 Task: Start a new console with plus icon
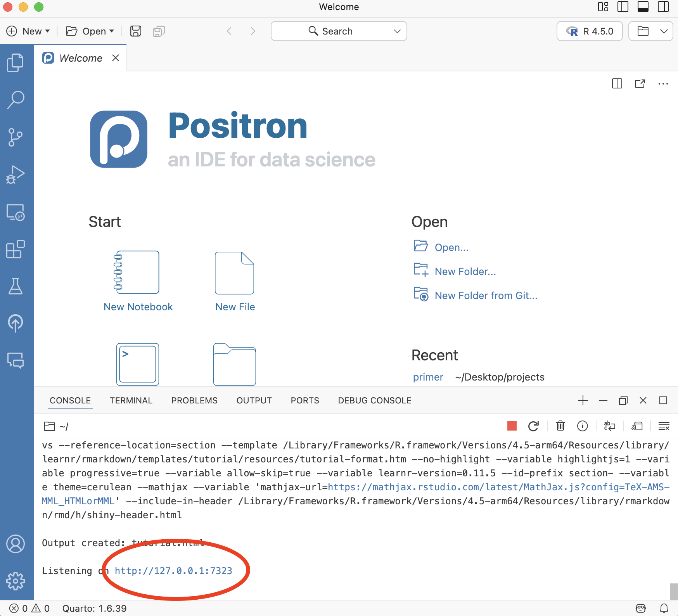(583, 400)
